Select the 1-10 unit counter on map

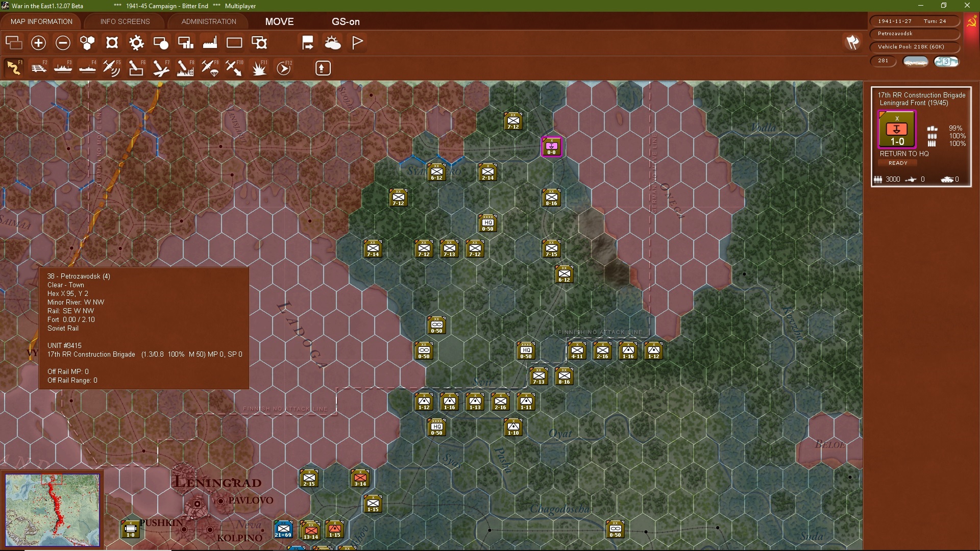tap(513, 427)
